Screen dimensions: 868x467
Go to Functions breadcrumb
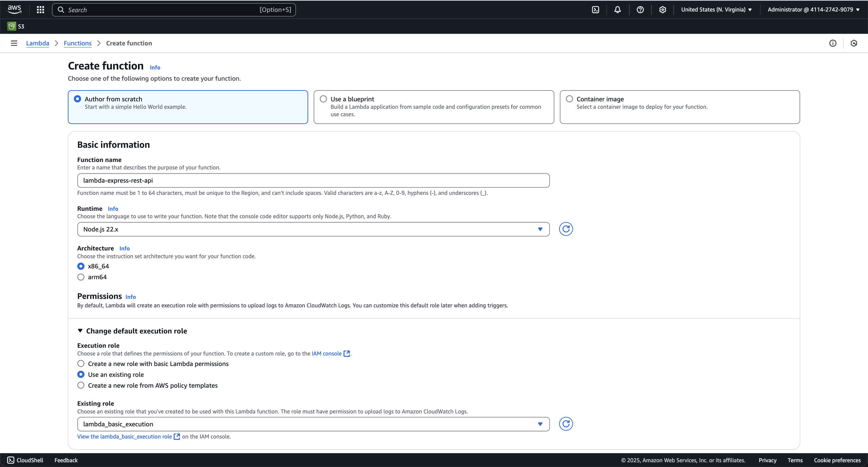(x=77, y=43)
